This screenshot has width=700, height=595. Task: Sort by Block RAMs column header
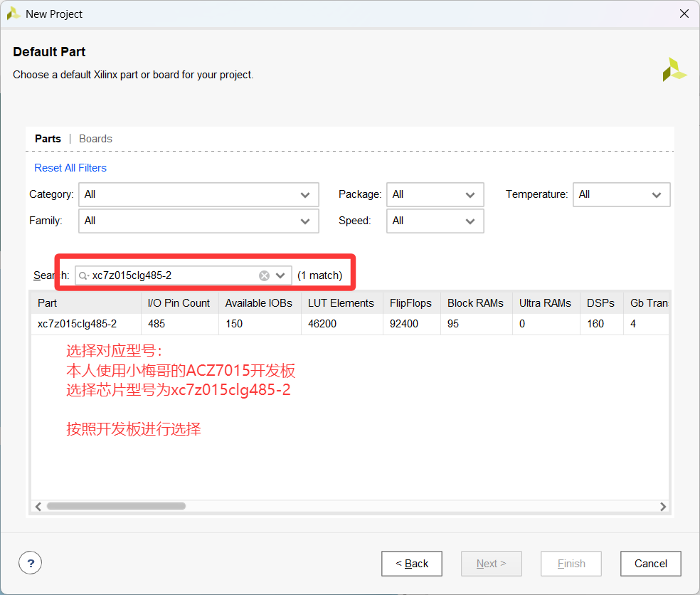click(x=477, y=303)
